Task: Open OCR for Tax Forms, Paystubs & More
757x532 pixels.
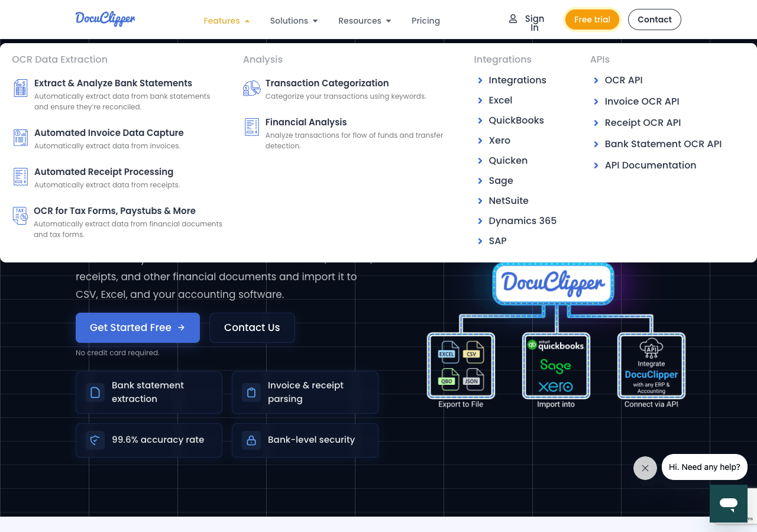Action: click(x=115, y=211)
